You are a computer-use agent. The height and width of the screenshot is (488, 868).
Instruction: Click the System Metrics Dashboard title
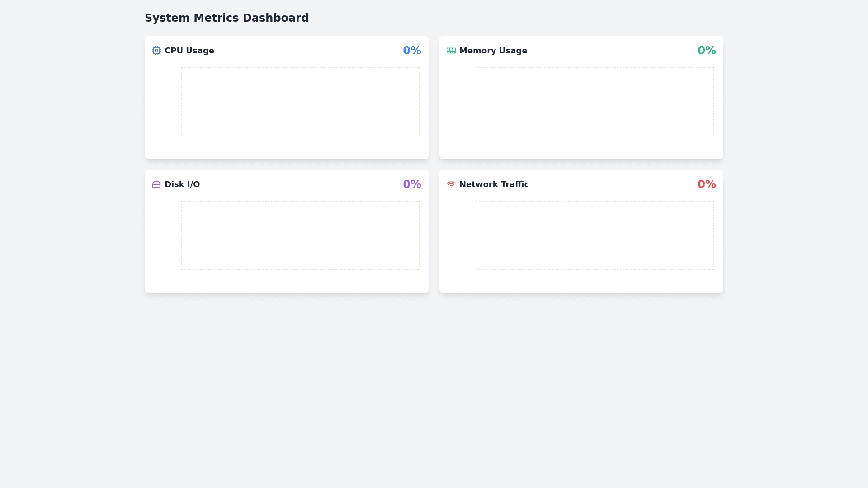tap(226, 18)
